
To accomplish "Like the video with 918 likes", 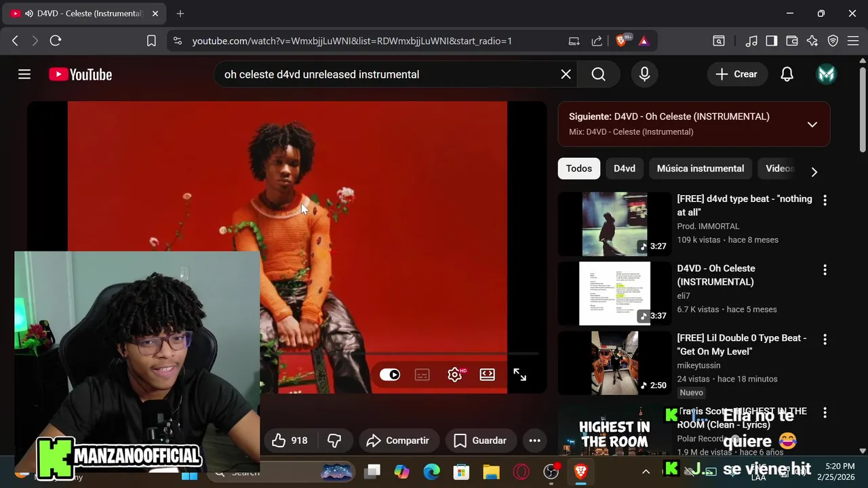I will [290, 441].
